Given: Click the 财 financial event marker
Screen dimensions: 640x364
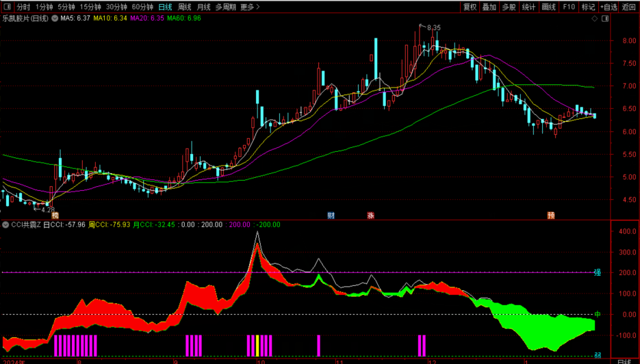Looking at the screenshot, I should [331, 215].
